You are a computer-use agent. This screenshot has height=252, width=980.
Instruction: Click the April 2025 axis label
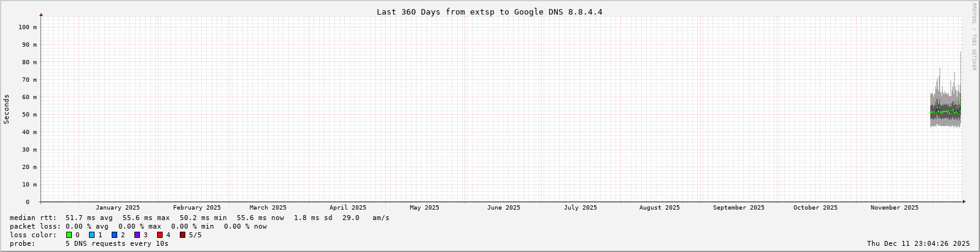pyautogui.click(x=347, y=208)
